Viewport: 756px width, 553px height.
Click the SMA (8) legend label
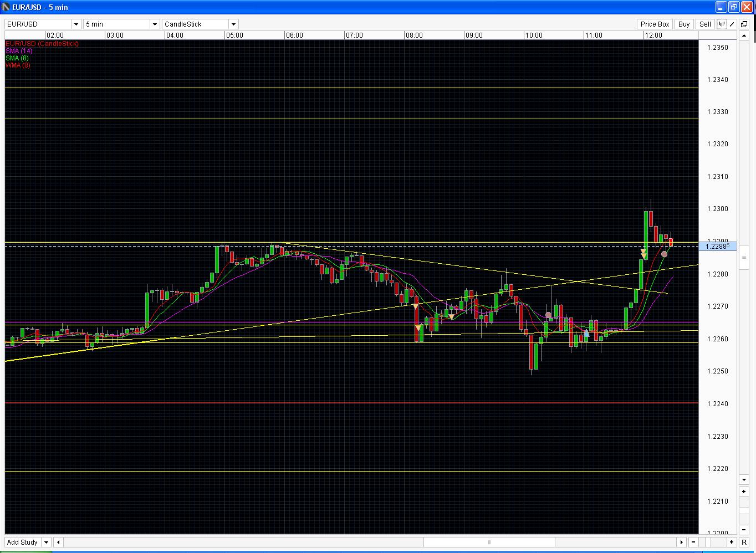point(17,58)
